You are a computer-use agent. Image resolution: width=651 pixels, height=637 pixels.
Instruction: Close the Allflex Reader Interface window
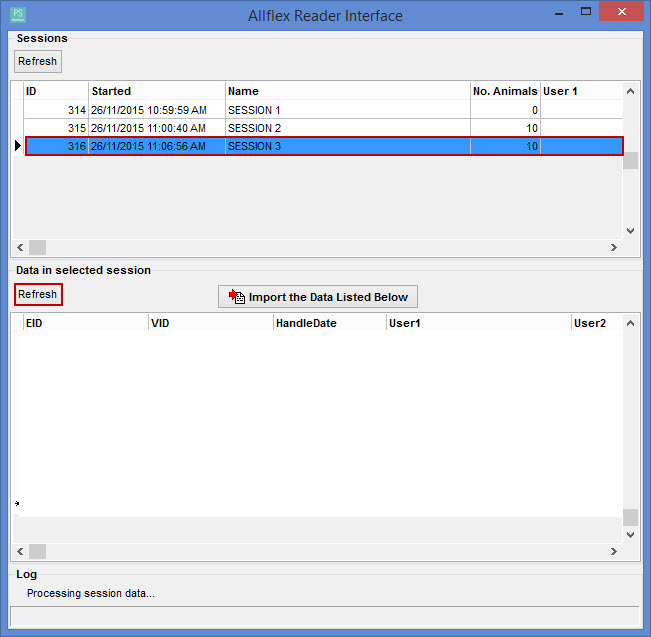[x=622, y=11]
